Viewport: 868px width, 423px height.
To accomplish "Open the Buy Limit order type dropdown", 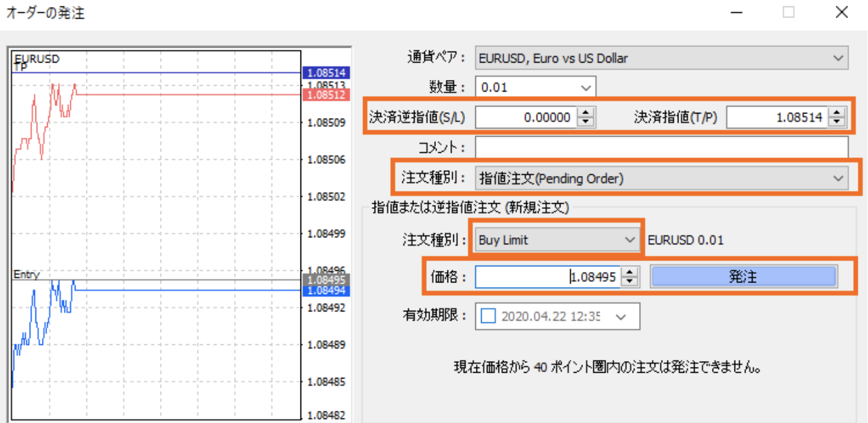I will 631,239.
